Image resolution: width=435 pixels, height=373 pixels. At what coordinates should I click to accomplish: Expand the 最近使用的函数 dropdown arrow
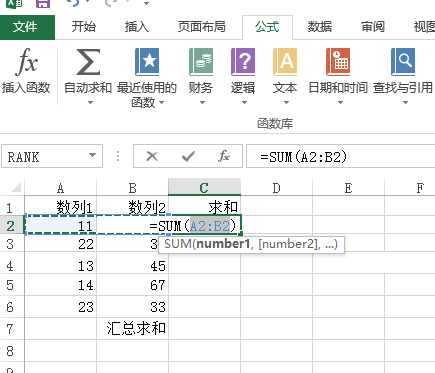pos(162,103)
